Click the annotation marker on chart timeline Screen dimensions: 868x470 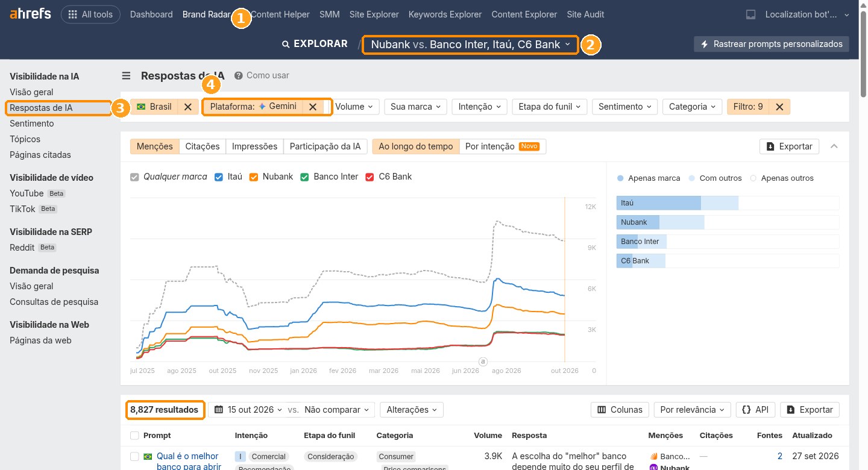click(482, 362)
